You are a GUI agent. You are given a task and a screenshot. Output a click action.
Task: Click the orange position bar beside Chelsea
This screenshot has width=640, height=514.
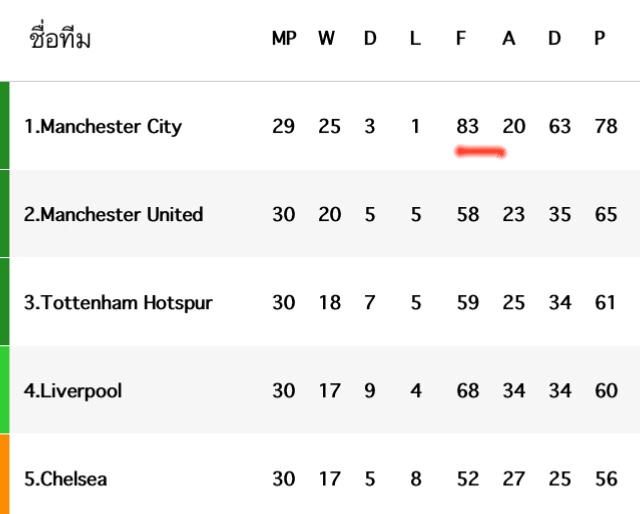(x=5, y=474)
